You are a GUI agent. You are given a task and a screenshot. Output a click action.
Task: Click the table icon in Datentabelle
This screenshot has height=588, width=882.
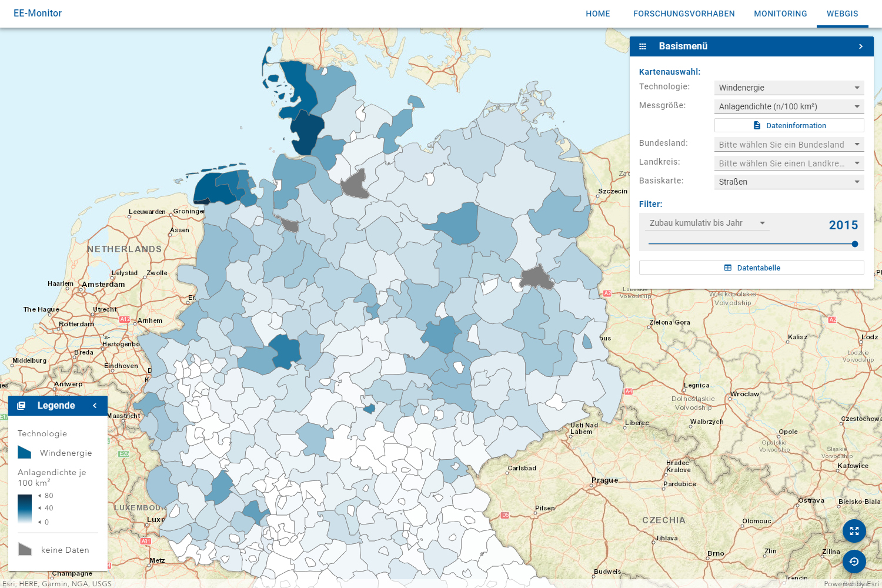(728, 268)
